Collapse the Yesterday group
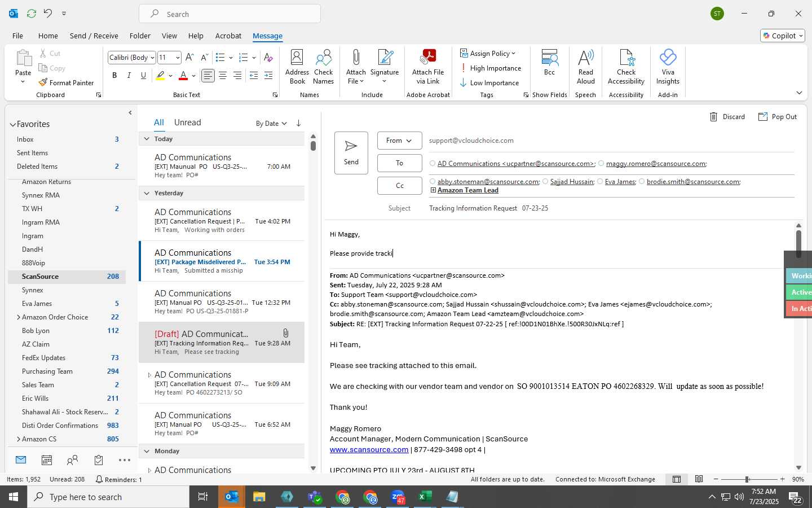 (x=147, y=193)
